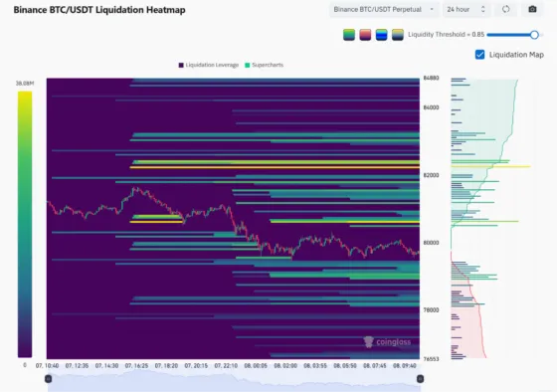Screen dimensions: 557x392
Task: Click the refresh icon in the header
Action: click(506, 10)
